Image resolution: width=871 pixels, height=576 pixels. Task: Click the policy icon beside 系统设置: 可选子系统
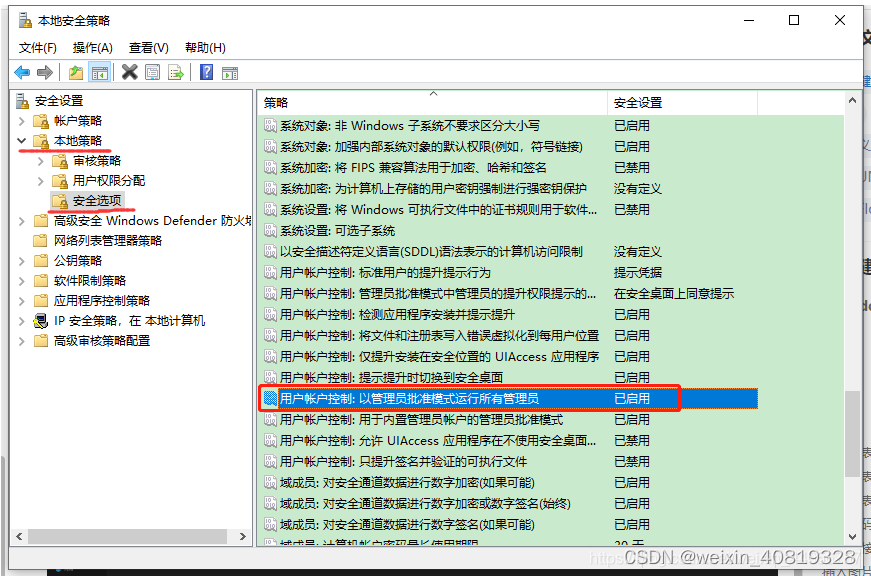271,231
